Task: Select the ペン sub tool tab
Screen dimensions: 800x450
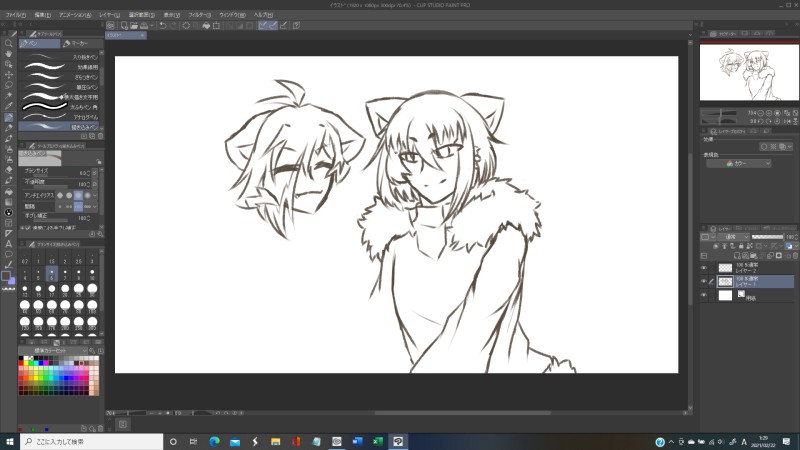Action: click(x=39, y=43)
